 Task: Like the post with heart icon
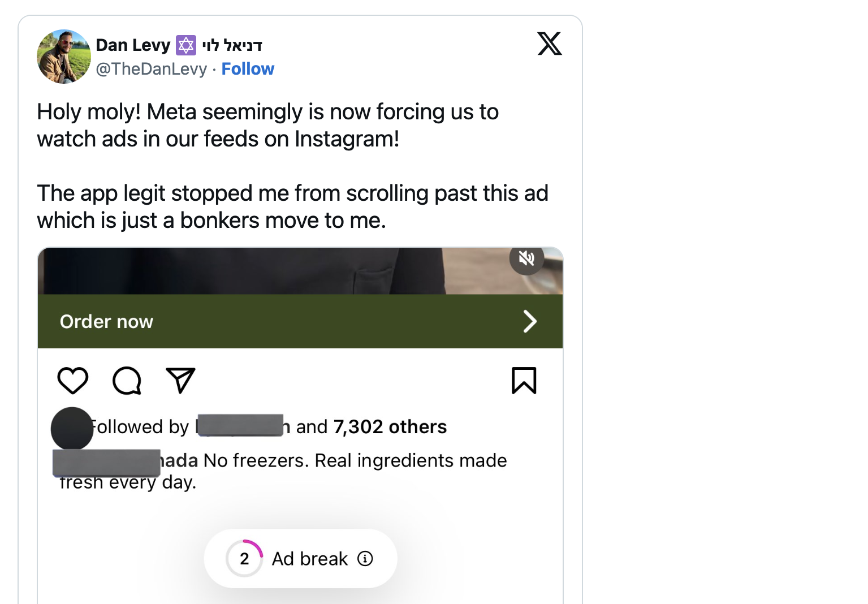[x=73, y=380]
